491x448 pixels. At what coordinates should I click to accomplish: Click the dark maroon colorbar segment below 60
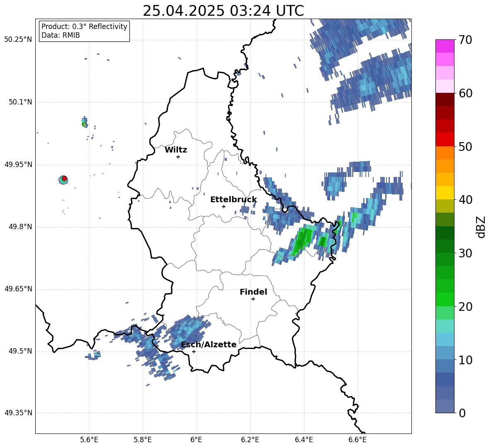445,99
